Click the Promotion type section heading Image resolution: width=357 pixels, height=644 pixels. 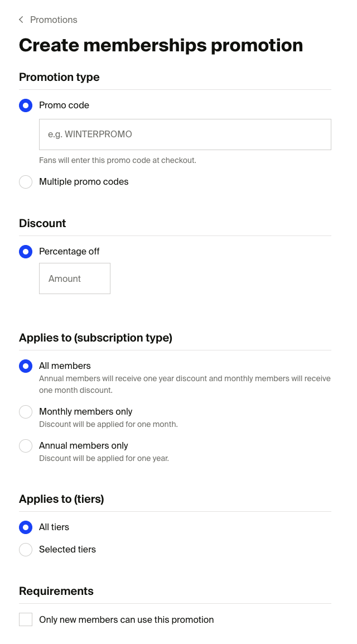pyautogui.click(x=59, y=77)
